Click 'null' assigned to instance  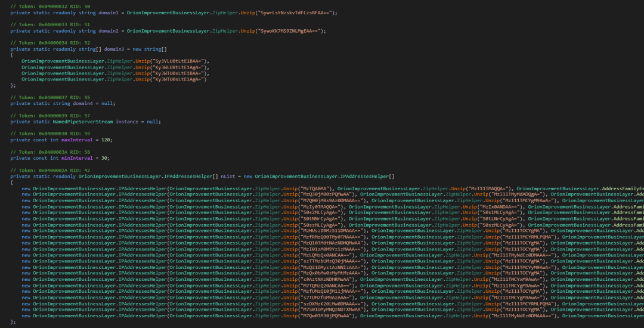pos(153,122)
